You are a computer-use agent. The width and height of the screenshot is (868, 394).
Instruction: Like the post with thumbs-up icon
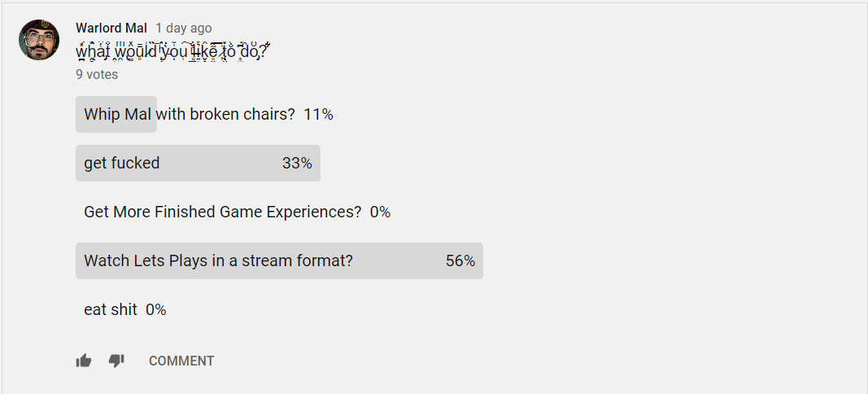pyautogui.click(x=84, y=361)
